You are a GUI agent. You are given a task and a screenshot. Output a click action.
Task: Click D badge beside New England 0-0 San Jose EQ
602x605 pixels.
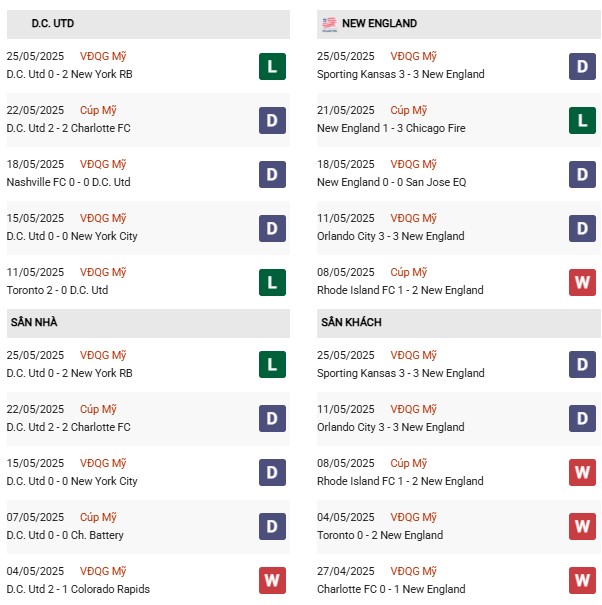click(582, 174)
